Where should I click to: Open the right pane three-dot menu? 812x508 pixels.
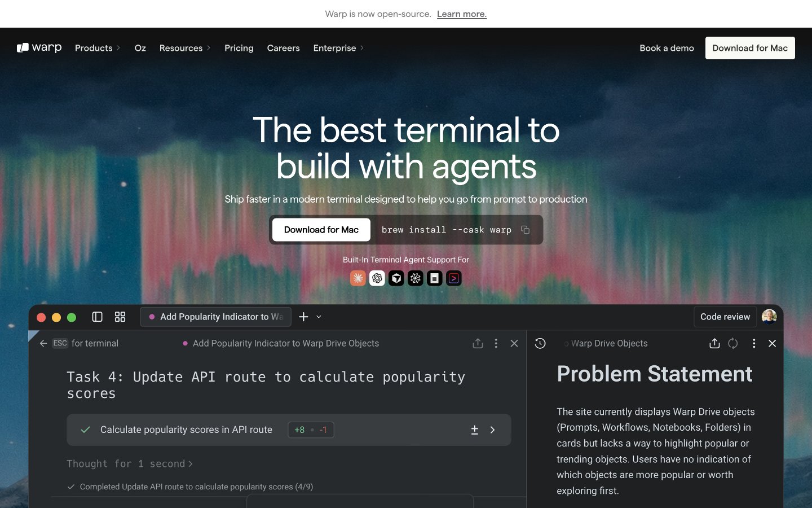754,343
